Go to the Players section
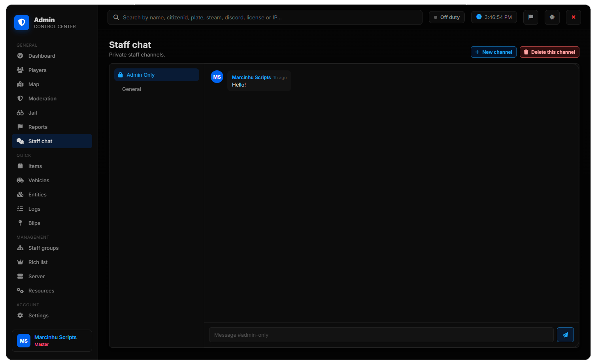This screenshot has height=364, width=598. (x=52, y=70)
